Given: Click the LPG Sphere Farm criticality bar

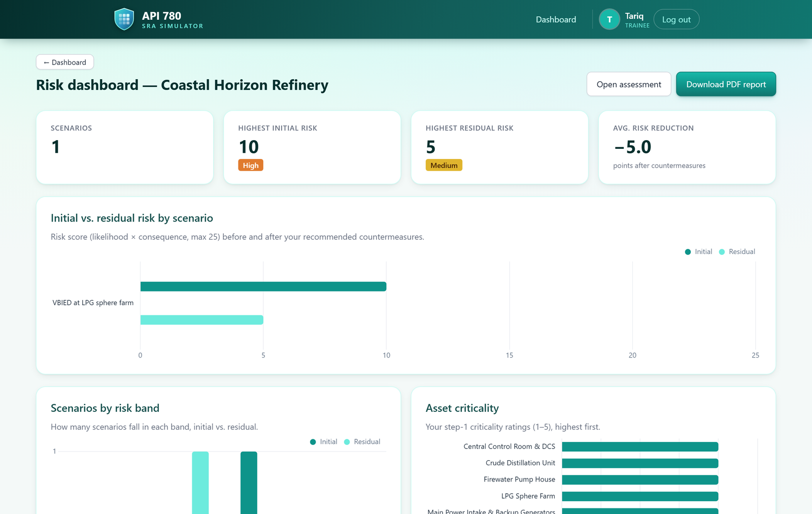Looking at the screenshot, I should (x=640, y=496).
